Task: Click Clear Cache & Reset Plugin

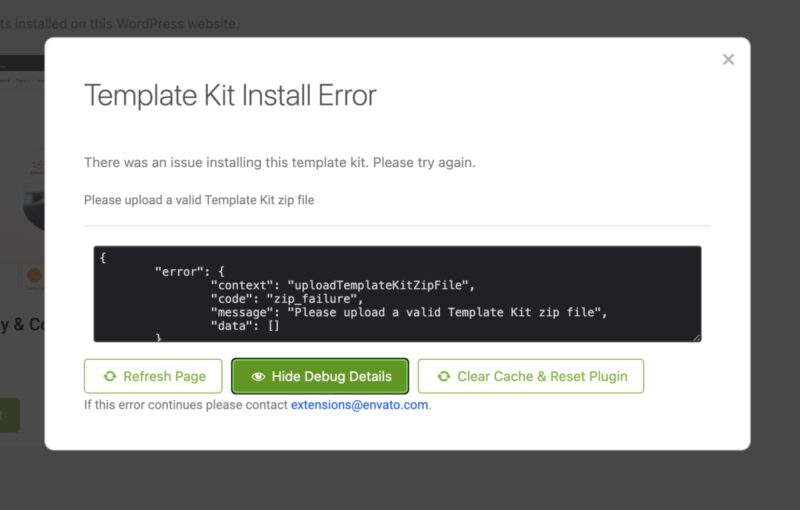Action: [x=530, y=376]
